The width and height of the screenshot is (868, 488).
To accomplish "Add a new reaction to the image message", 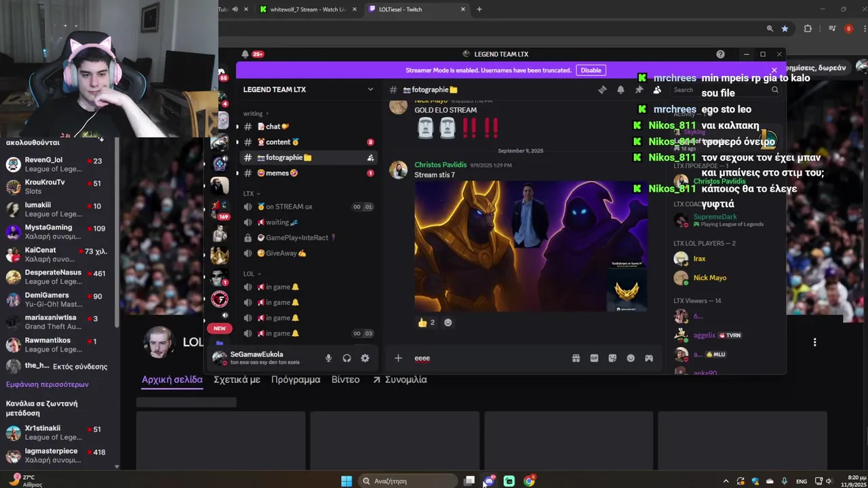I will click(x=448, y=323).
